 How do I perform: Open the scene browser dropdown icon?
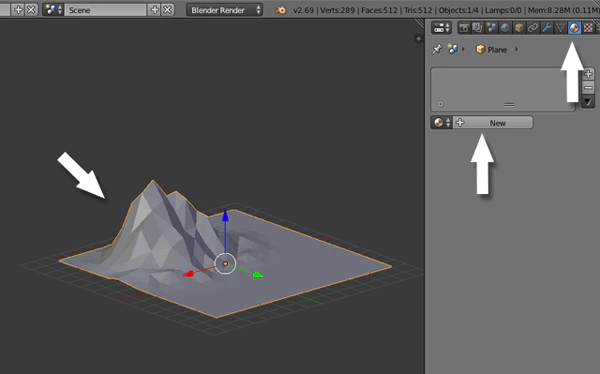(x=53, y=10)
